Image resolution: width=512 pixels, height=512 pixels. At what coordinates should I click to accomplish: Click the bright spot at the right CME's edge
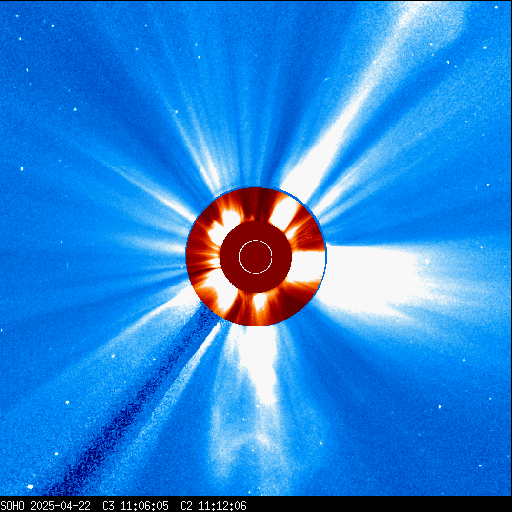click(x=427, y=261)
